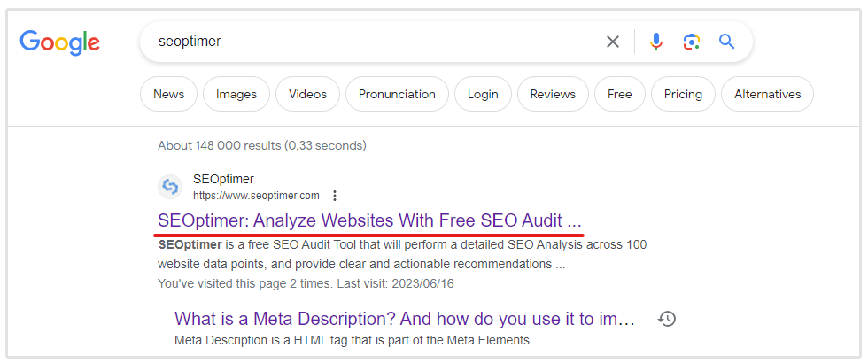Open the three-dot result options menu
868x363 pixels.
click(x=334, y=196)
